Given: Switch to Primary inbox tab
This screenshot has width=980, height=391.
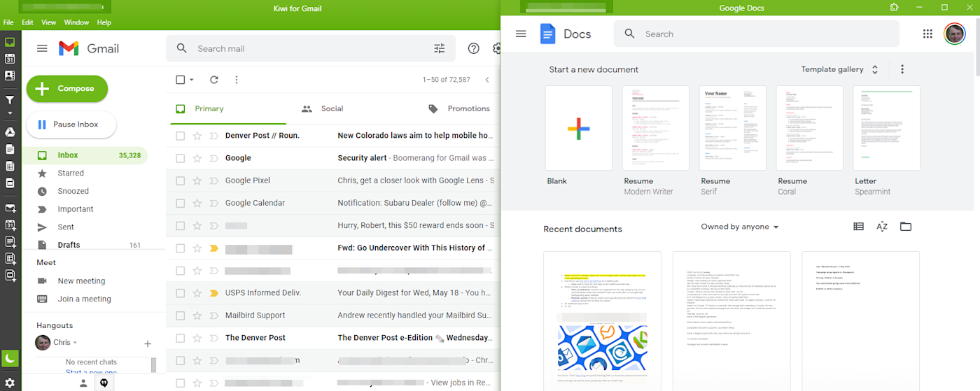Looking at the screenshot, I should tap(228, 108).
